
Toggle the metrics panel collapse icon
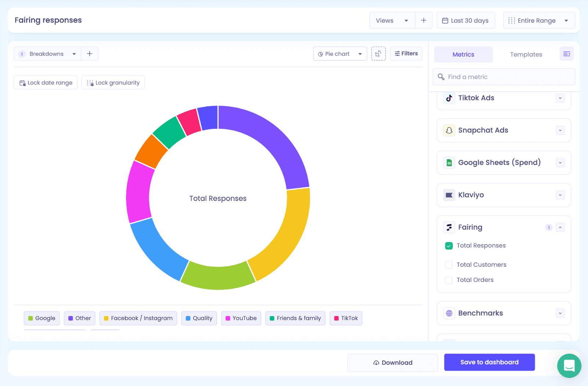[567, 54]
